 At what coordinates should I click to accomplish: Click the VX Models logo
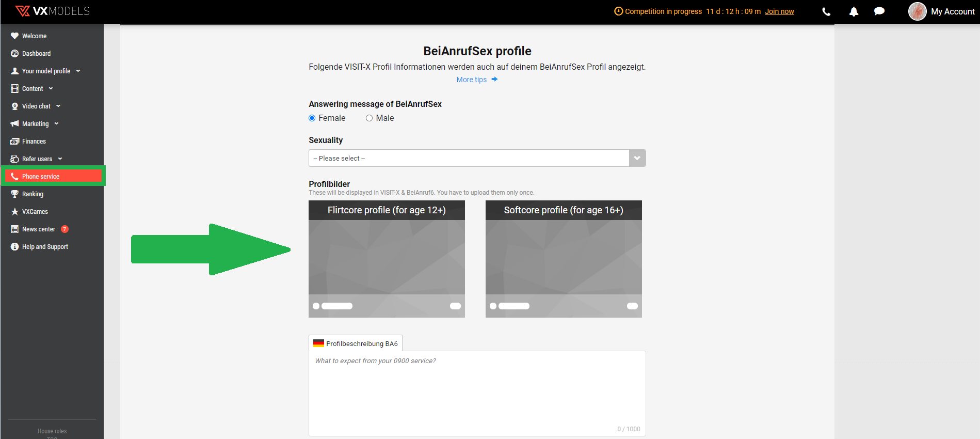point(52,11)
